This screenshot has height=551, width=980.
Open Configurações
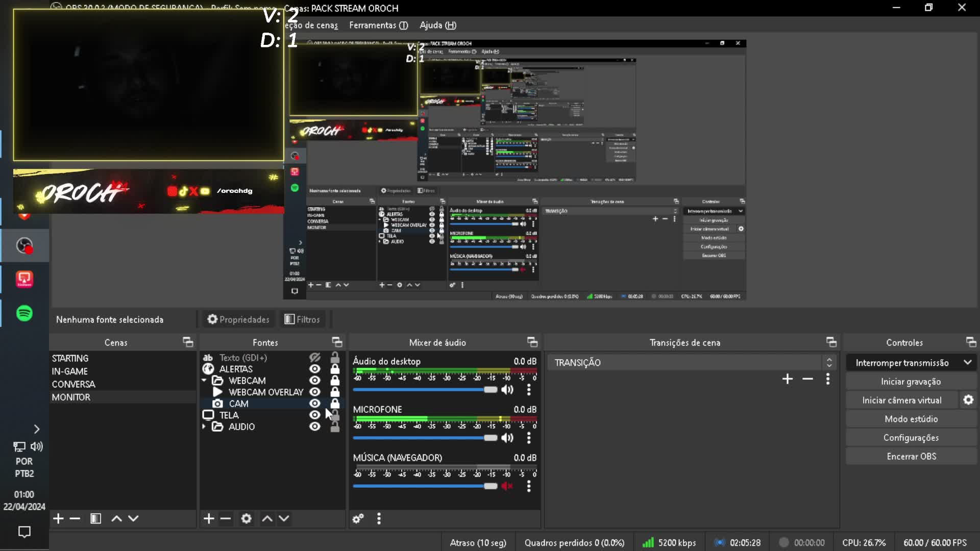coord(911,438)
